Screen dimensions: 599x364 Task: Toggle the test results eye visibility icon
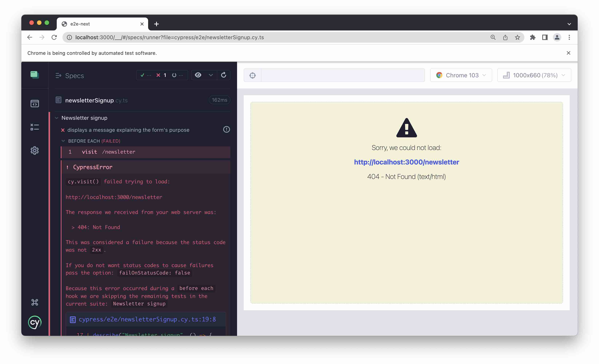(198, 75)
